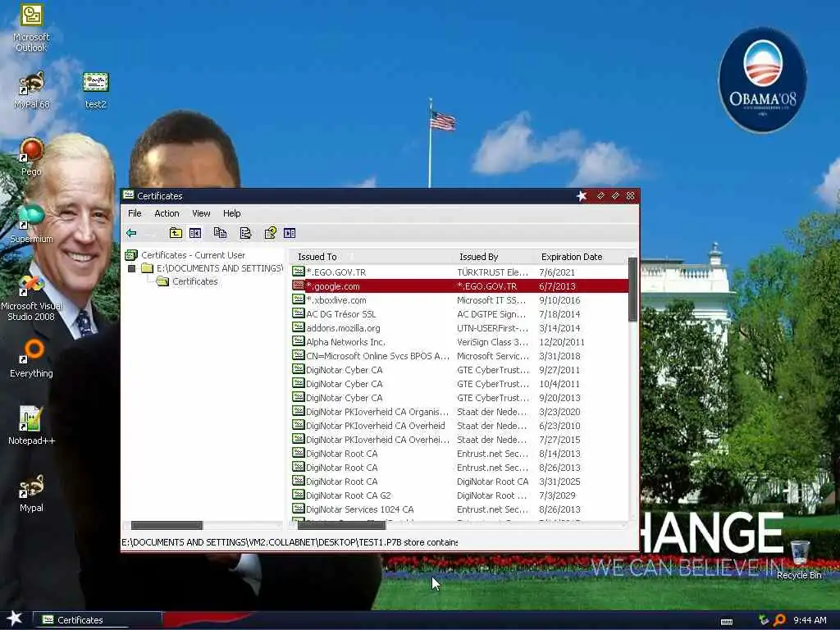Image resolution: width=840 pixels, height=630 pixels.
Task: Select DigiNotar Services 1024 CA row
Action: 459,509
